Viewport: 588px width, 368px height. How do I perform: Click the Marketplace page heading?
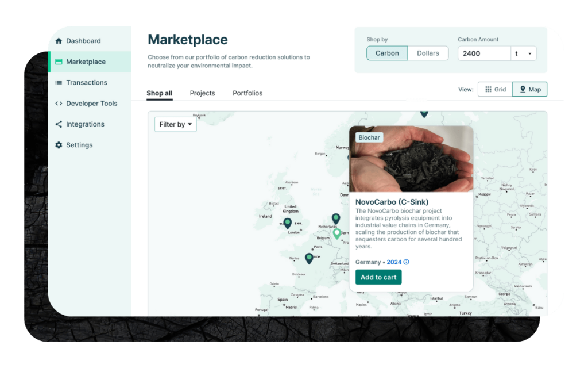click(188, 40)
